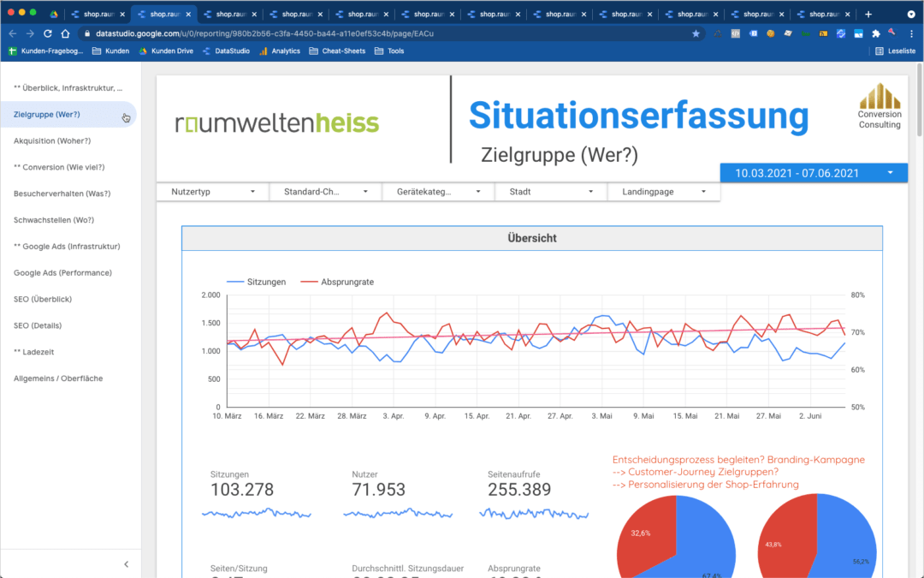Click the home icon in browser toolbar
The width and height of the screenshot is (924, 578).
click(x=66, y=33)
